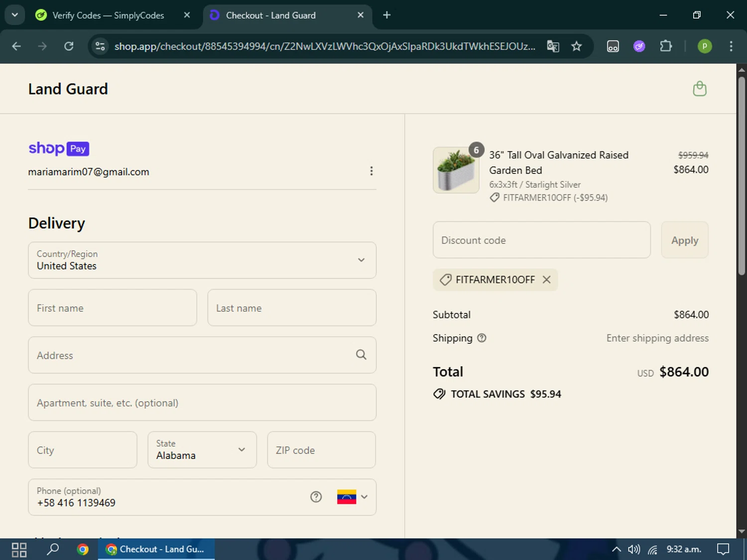This screenshot has width=747, height=560.
Task: Open the Wi-Fi network tray icon
Action: coord(652,550)
